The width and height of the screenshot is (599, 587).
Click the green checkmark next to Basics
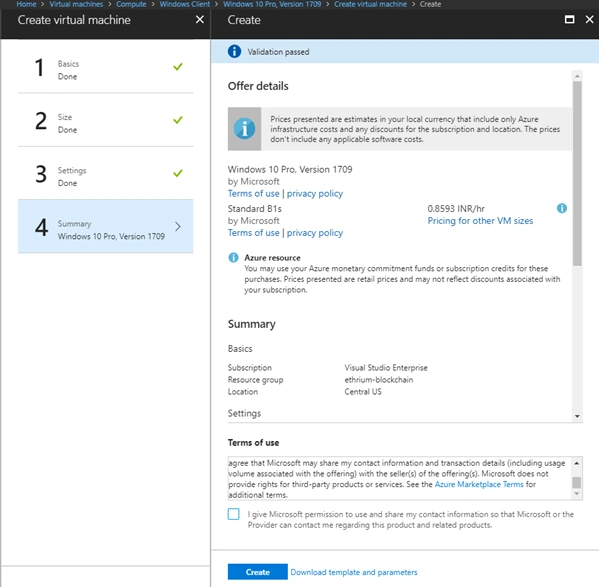click(178, 67)
